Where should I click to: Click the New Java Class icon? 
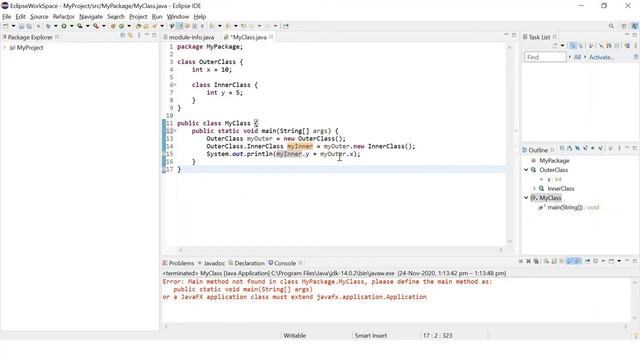[x=121, y=26]
